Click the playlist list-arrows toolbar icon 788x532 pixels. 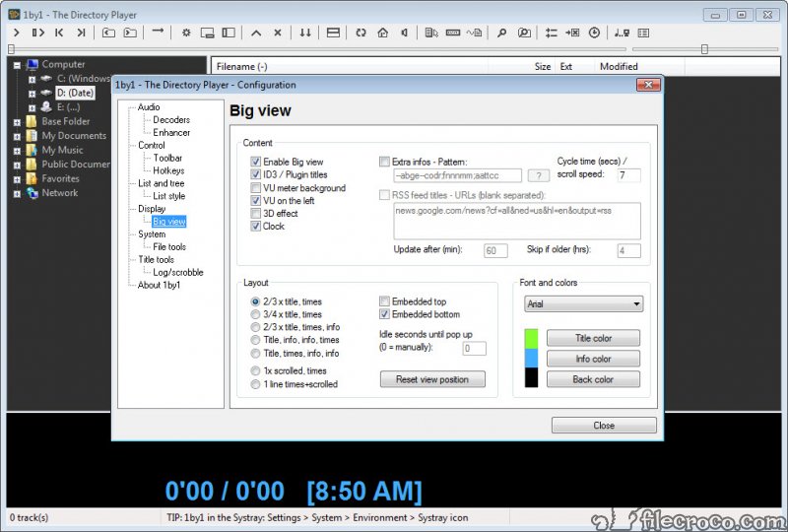coord(552,33)
